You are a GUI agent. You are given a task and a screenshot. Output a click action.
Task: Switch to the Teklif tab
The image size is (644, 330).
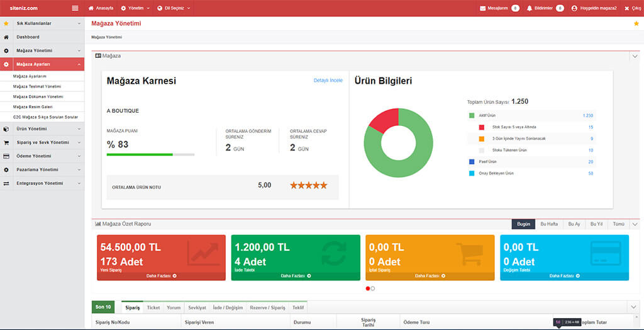click(x=298, y=307)
